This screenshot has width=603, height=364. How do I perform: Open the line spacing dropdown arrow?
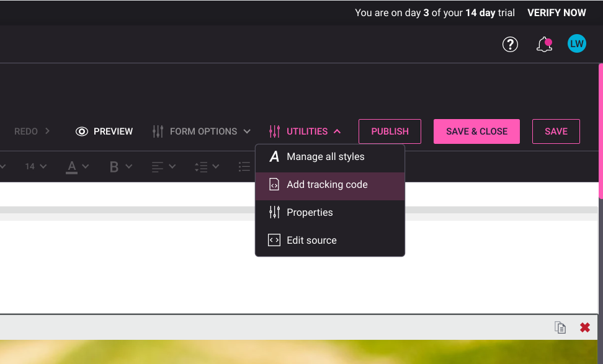tap(216, 166)
